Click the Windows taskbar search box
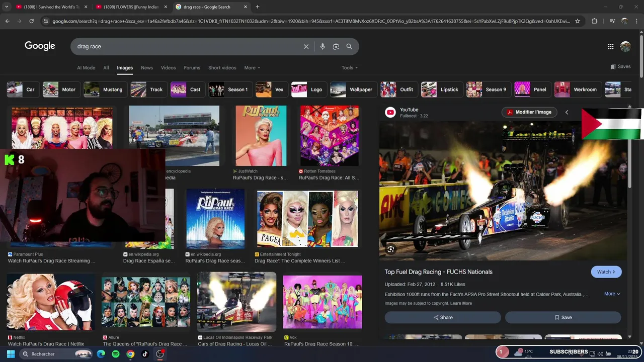 click(56, 354)
